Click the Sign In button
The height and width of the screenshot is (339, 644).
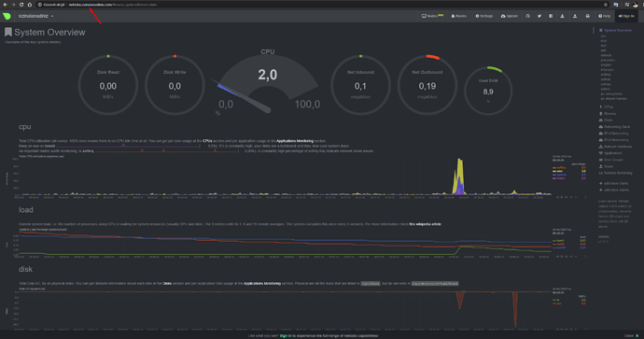pyautogui.click(x=626, y=16)
